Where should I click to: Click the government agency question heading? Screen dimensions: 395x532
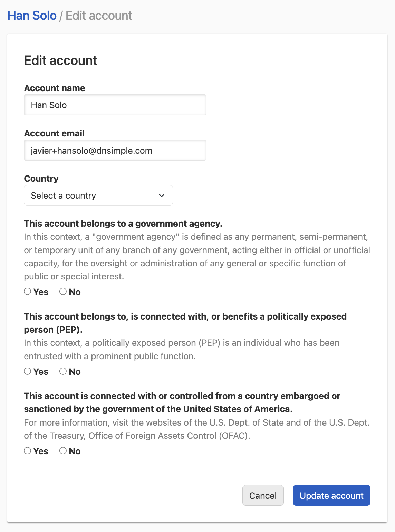pos(123,224)
